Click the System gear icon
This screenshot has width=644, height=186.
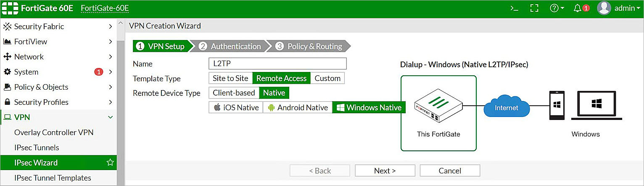pyautogui.click(x=7, y=72)
